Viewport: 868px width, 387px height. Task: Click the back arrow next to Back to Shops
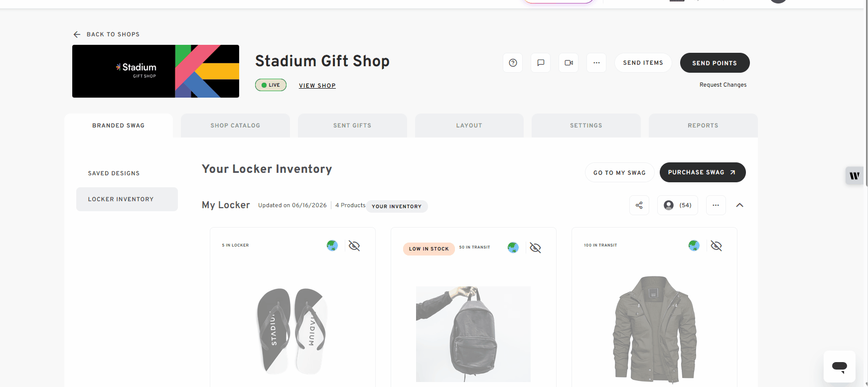77,34
